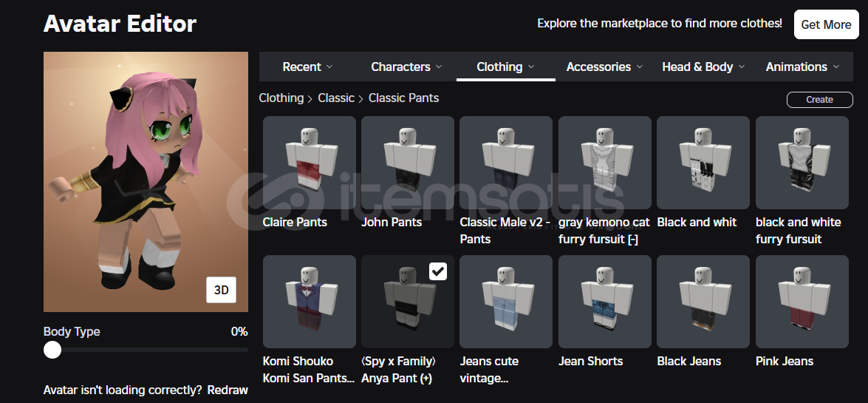Click the Claire Pants item name
This screenshot has width=868, height=403.
(295, 223)
